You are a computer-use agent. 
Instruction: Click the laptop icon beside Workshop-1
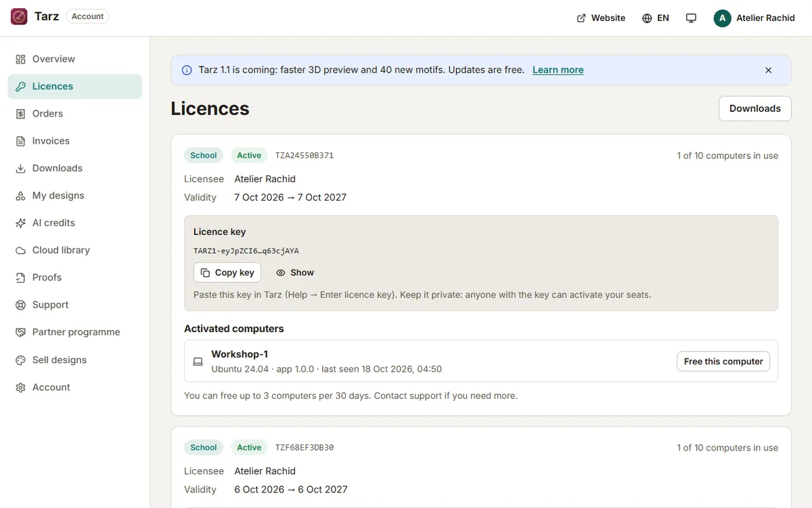coord(198,362)
